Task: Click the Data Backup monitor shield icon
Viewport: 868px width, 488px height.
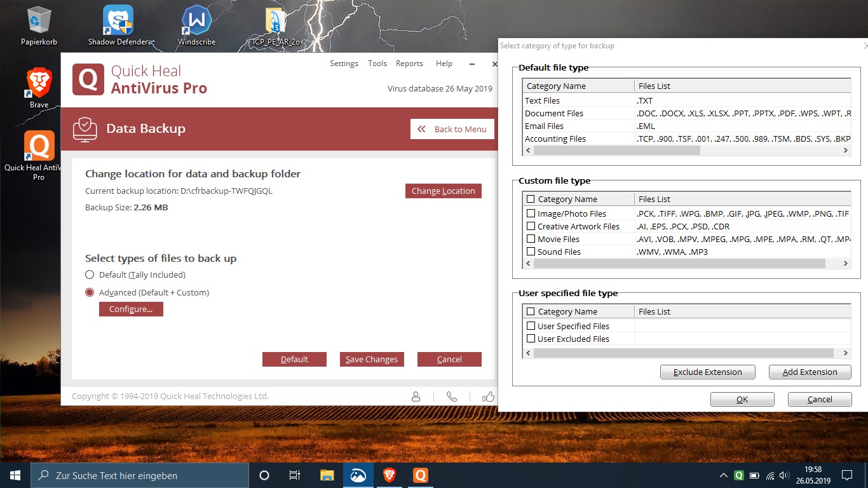Action: click(85, 128)
